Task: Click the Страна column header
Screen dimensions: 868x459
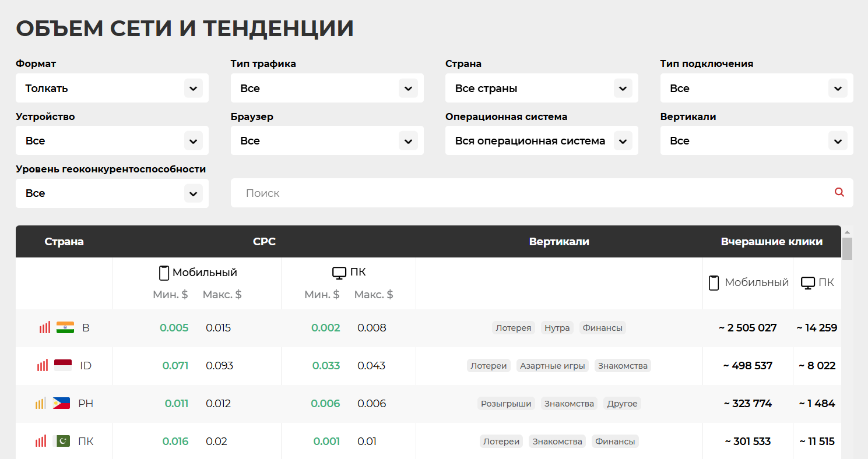Action: point(64,242)
